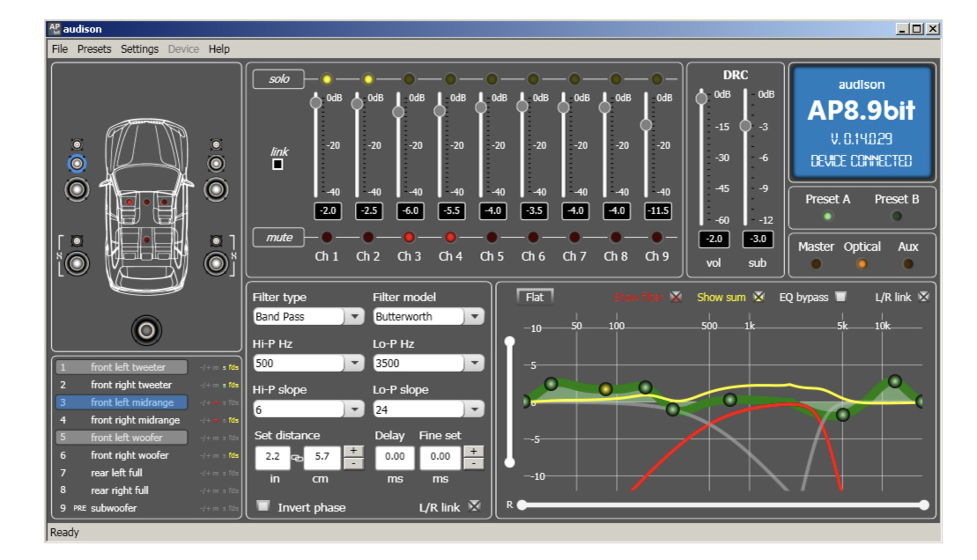Open the File menu
The image size is (977, 560).
59,49
